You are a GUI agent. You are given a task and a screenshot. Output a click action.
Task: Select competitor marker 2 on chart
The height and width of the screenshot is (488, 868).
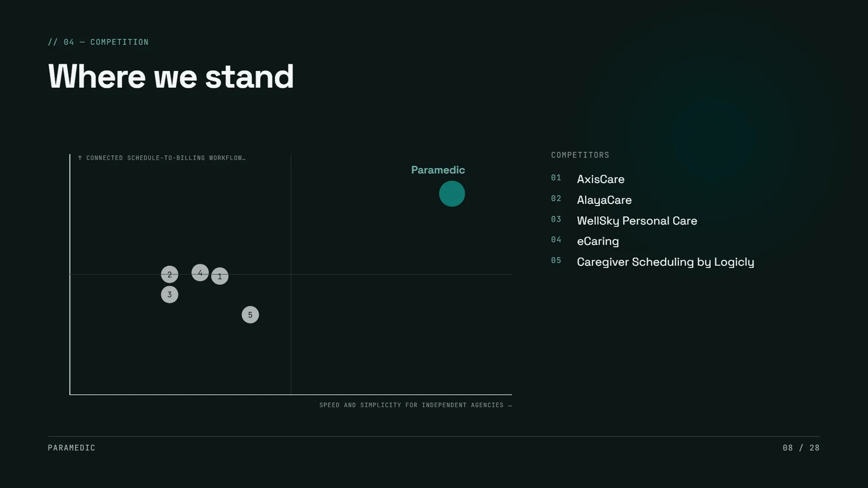click(169, 274)
